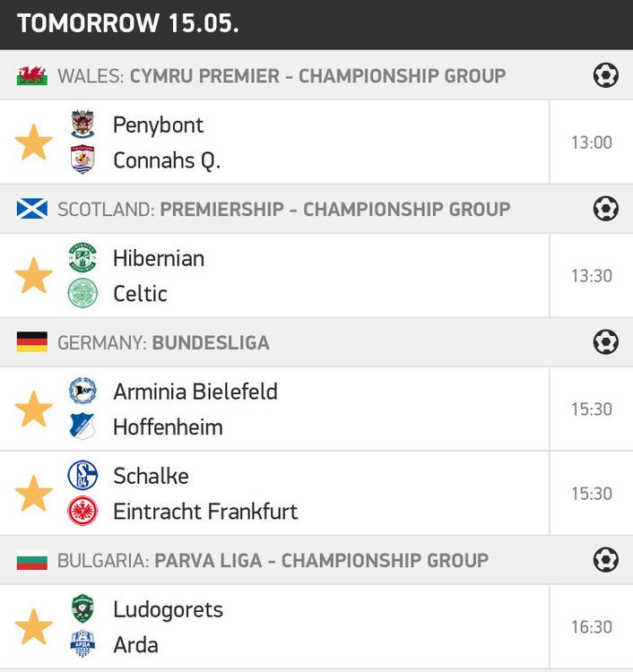Toggle favorite star for Arminia Bielefeld vs Hoffenheim
The image size is (633, 672).
(34, 409)
